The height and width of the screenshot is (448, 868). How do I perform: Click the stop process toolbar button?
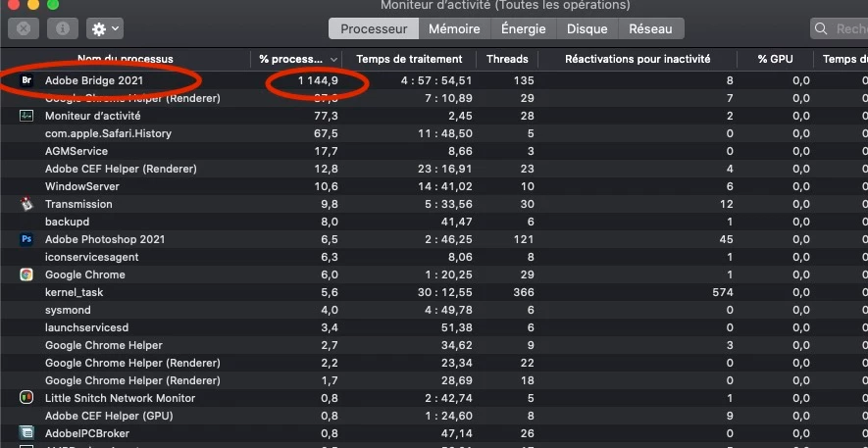pos(24,28)
